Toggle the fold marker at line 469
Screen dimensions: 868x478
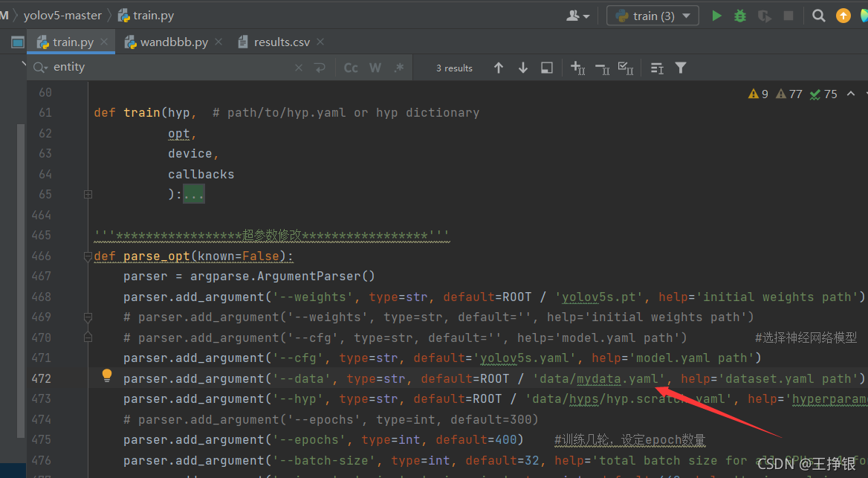(x=88, y=317)
